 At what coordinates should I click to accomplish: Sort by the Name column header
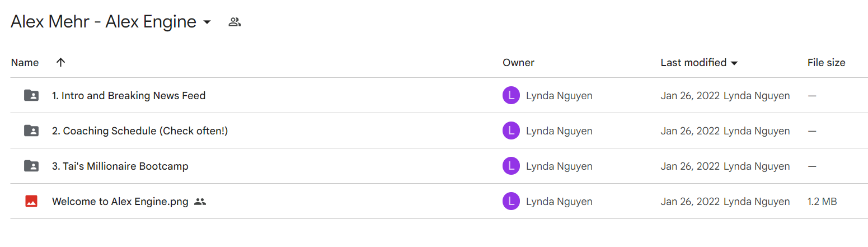tap(25, 63)
